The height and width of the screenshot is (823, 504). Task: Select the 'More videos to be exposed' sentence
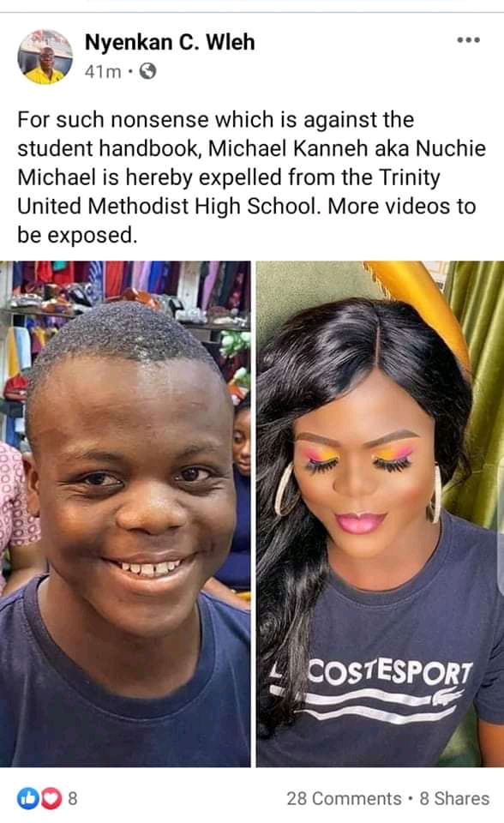click(x=247, y=220)
